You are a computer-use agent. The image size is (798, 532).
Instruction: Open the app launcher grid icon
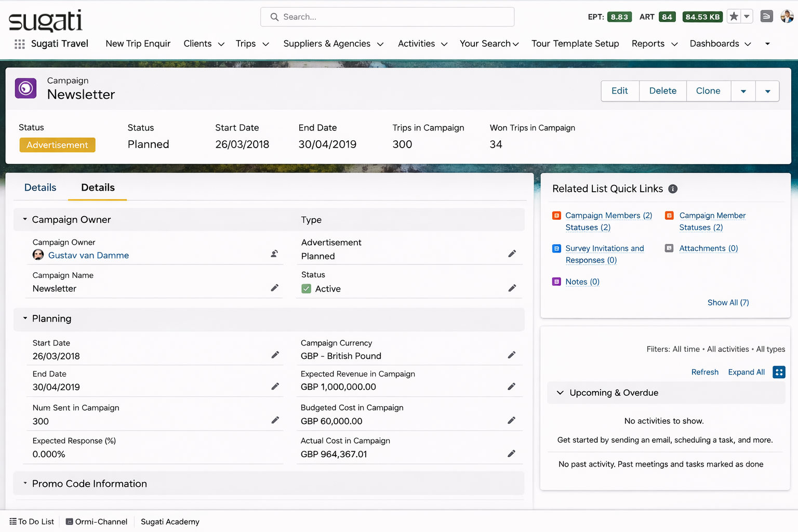tap(20, 44)
